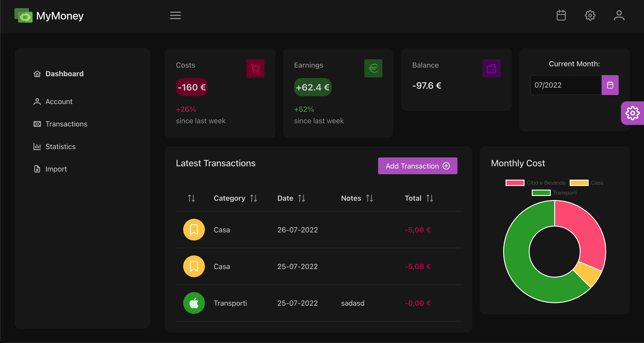
Task: Click the Balance wallet icon
Action: coord(491,68)
